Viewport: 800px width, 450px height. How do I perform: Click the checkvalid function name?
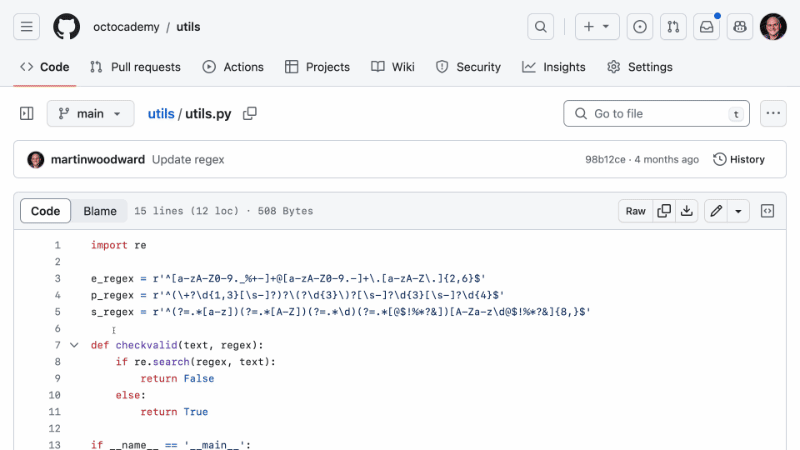click(146, 345)
